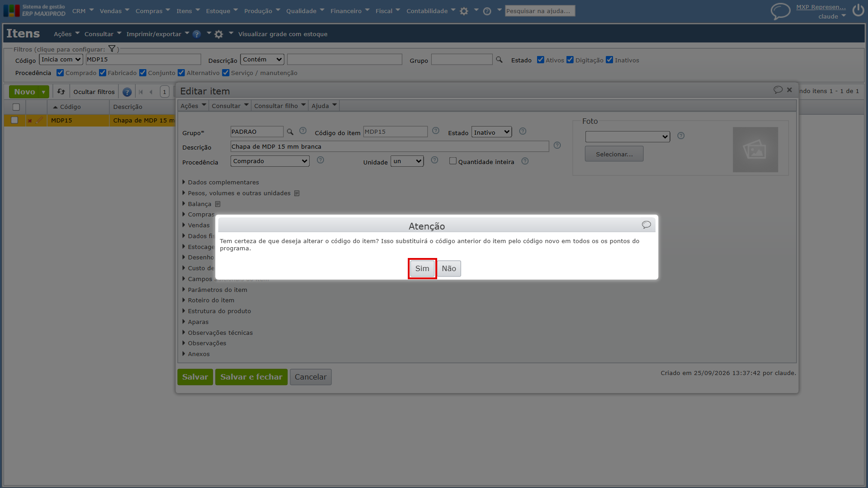Open the comment icon in Editar item header
Viewport: 868px width, 488px height.
click(778, 90)
